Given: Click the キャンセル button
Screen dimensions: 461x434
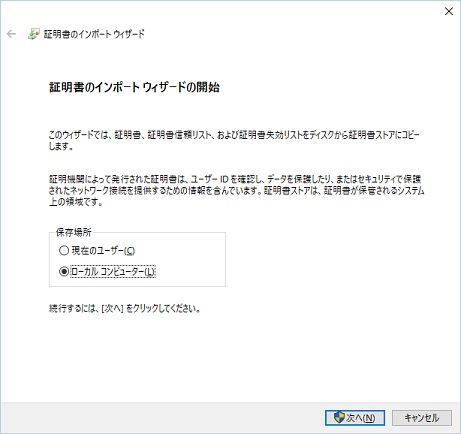Looking at the screenshot, I should [x=422, y=418].
